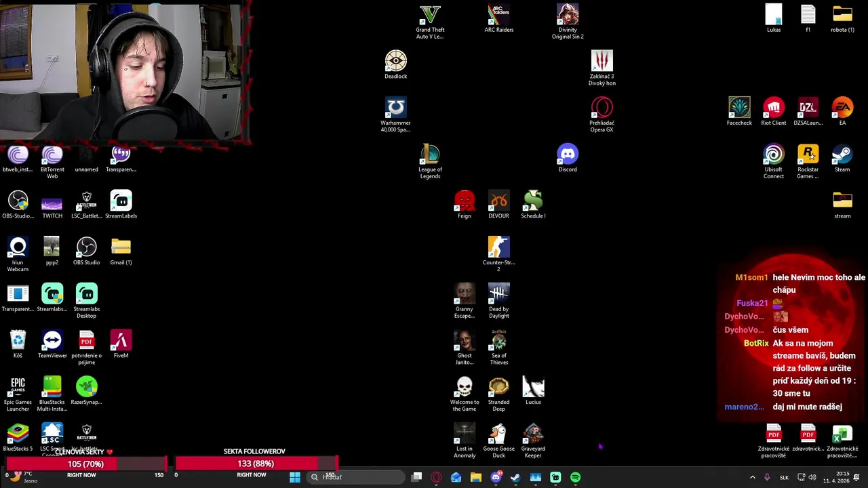Launch ARC Raiders from desktop
Image resolution: width=868 pixels, height=488 pixels.
pyautogui.click(x=498, y=19)
